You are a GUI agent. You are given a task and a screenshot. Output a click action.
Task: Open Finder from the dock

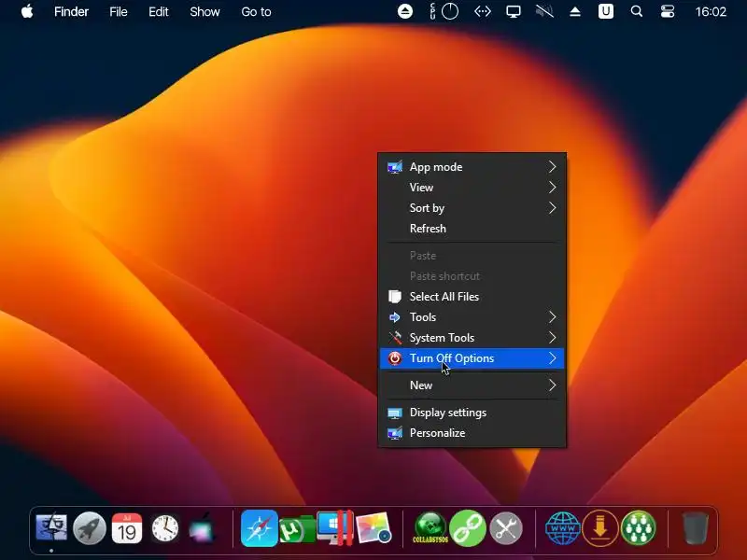[x=51, y=527]
